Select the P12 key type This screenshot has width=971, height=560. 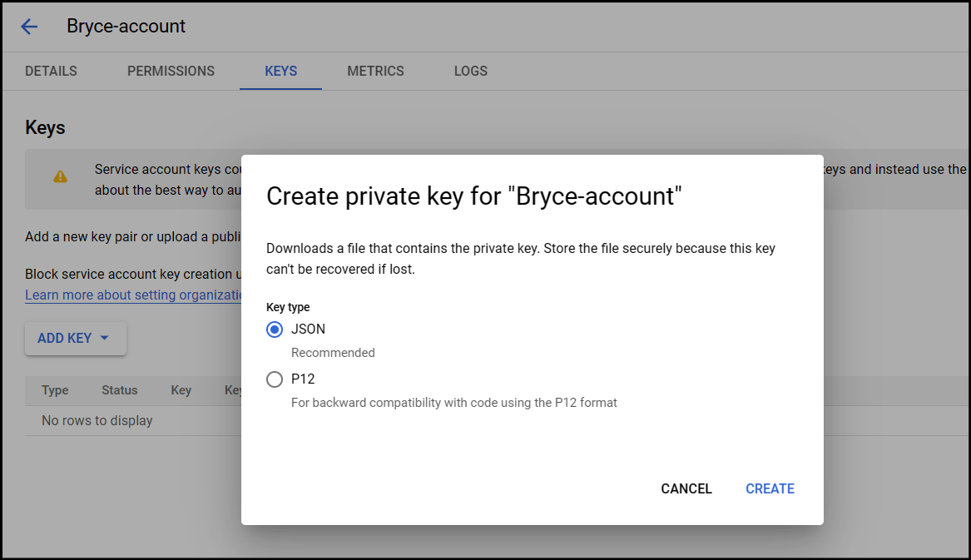(x=275, y=379)
